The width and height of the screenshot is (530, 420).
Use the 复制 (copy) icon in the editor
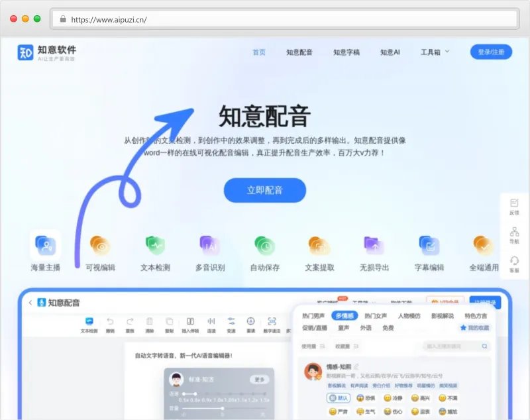point(170,323)
